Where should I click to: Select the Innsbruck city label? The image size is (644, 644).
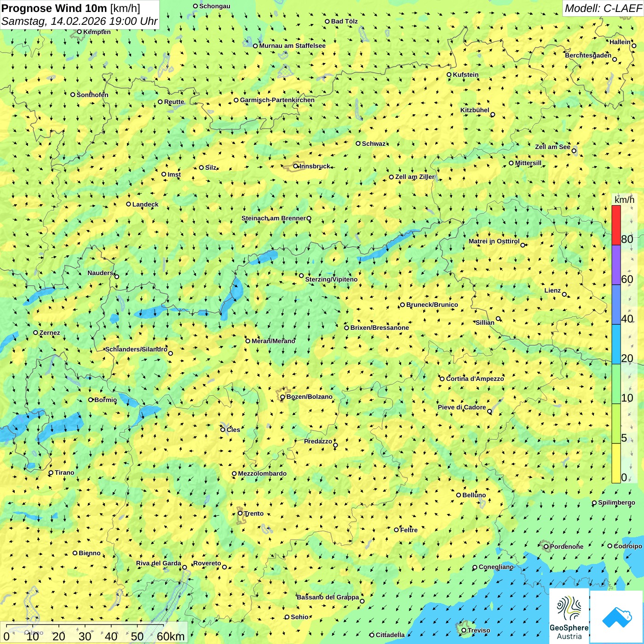315,166
